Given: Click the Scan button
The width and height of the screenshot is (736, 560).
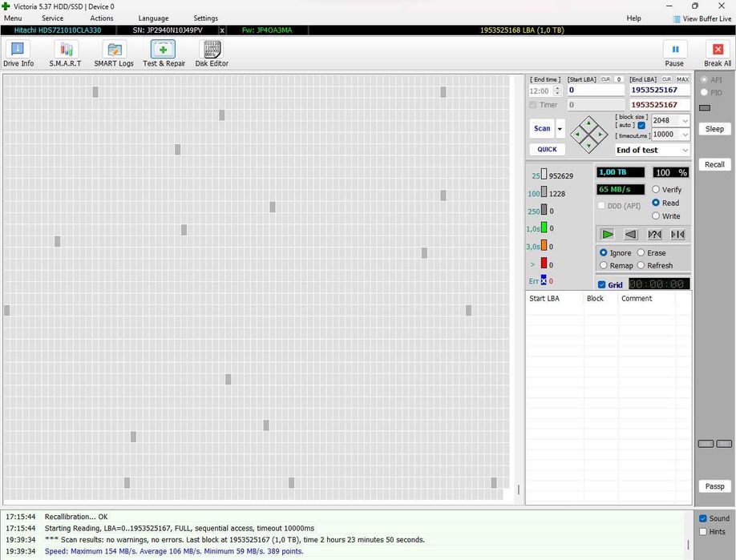Looking at the screenshot, I should [x=542, y=128].
